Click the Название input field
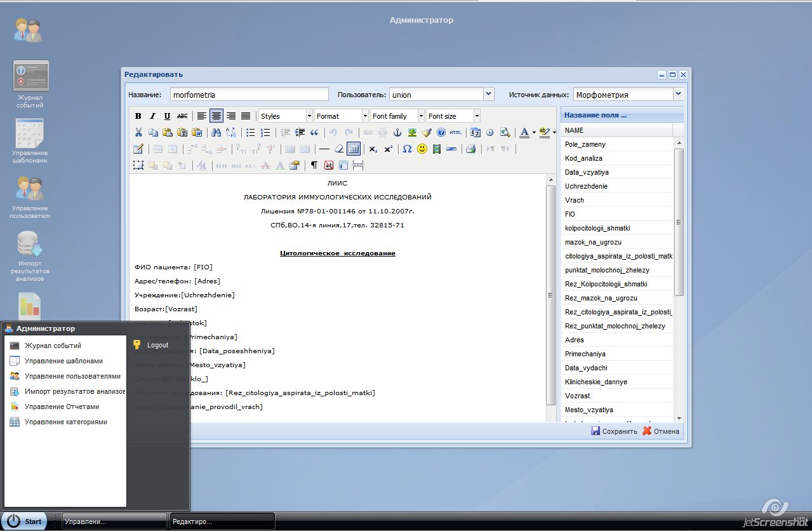Image resolution: width=812 pixels, height=531 pixels. coord(248,95)
